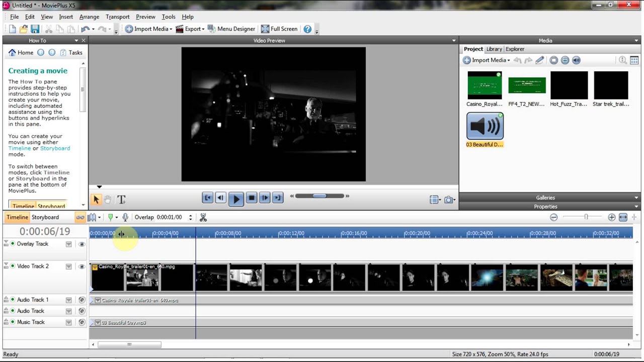Activate the pointer selection tool under the preview

(96, 200)
